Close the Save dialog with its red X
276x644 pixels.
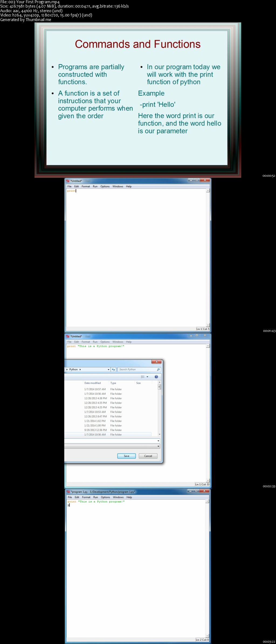(x=157, y=362)
